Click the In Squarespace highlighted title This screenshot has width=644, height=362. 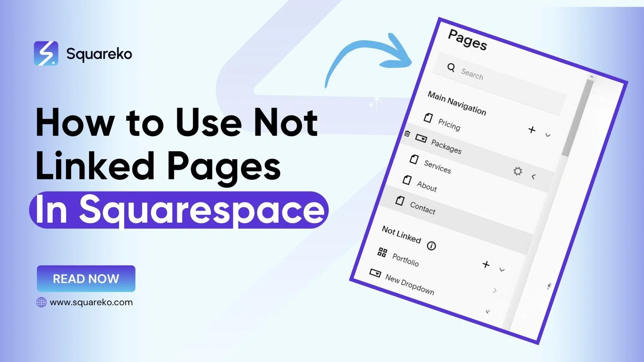(179, 210)
